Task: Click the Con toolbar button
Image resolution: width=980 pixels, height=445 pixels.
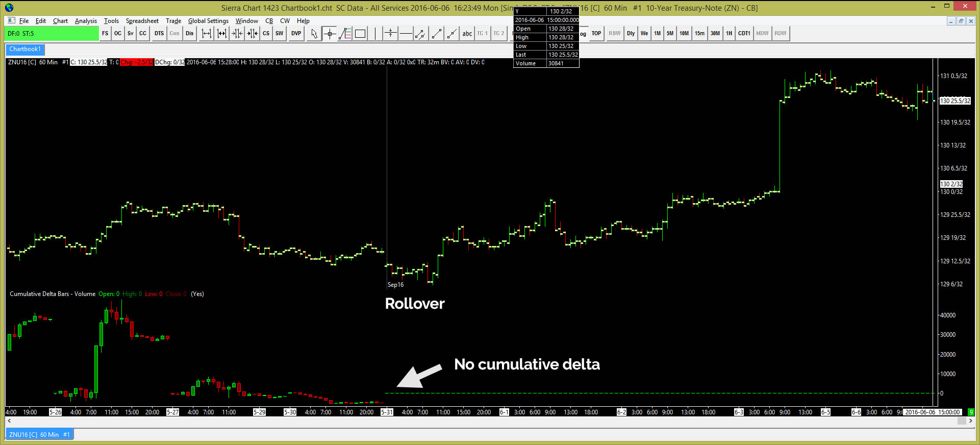Action: tap(174, 34)
